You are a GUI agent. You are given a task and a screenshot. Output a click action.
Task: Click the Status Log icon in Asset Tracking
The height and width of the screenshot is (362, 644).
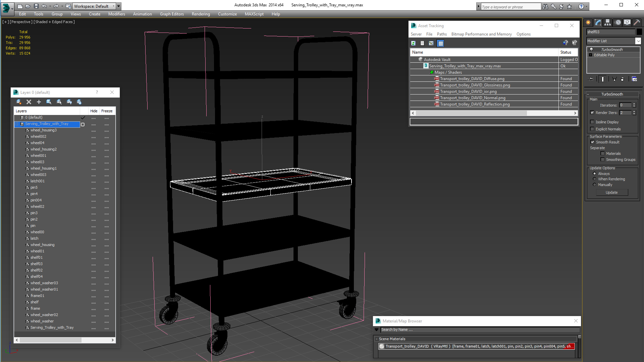(422, 43)
